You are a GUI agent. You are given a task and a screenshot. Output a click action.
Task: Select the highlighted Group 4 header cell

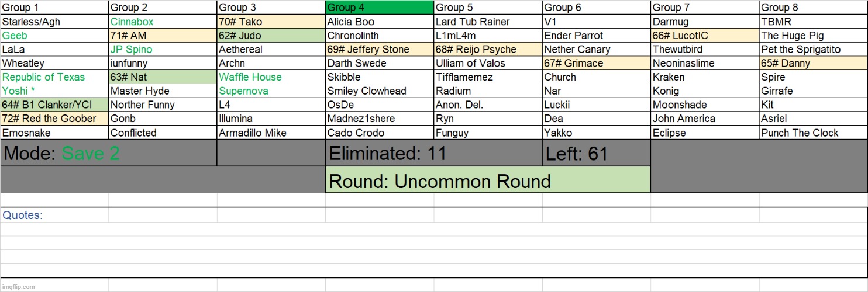pyautogui.click(x=380, y=8)
